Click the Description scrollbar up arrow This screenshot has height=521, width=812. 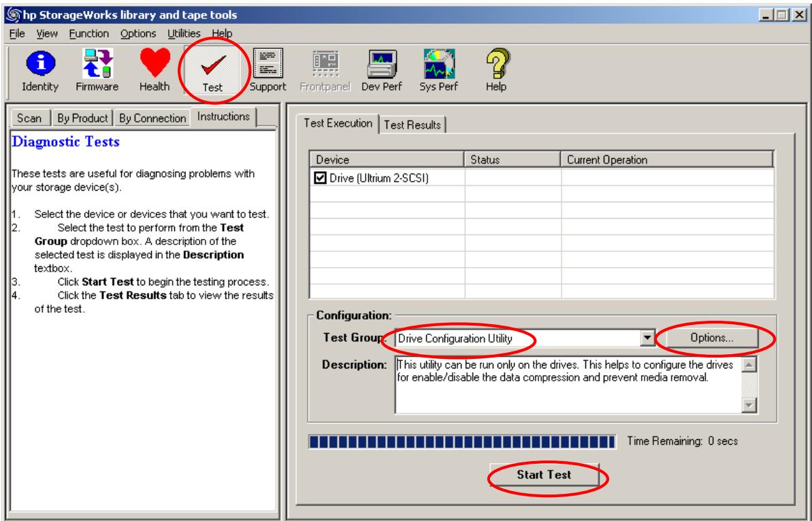(749, 364)
